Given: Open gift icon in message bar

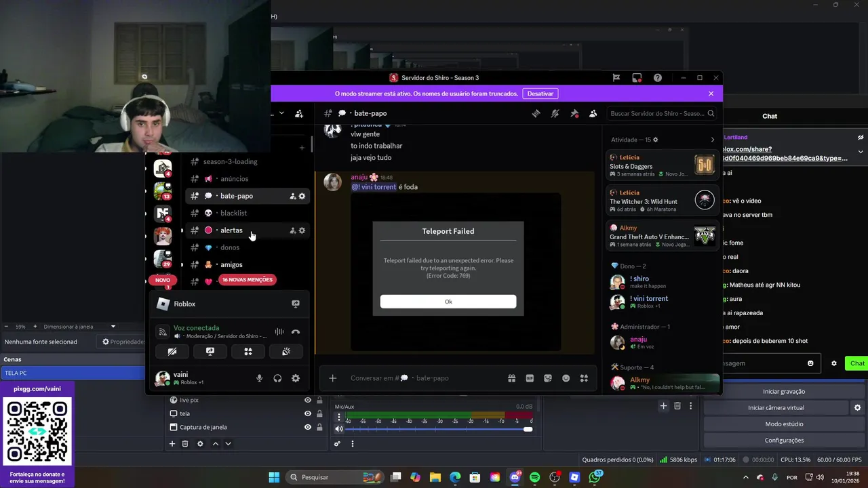Looking at the screenshot, I should [x=511, y=378].
